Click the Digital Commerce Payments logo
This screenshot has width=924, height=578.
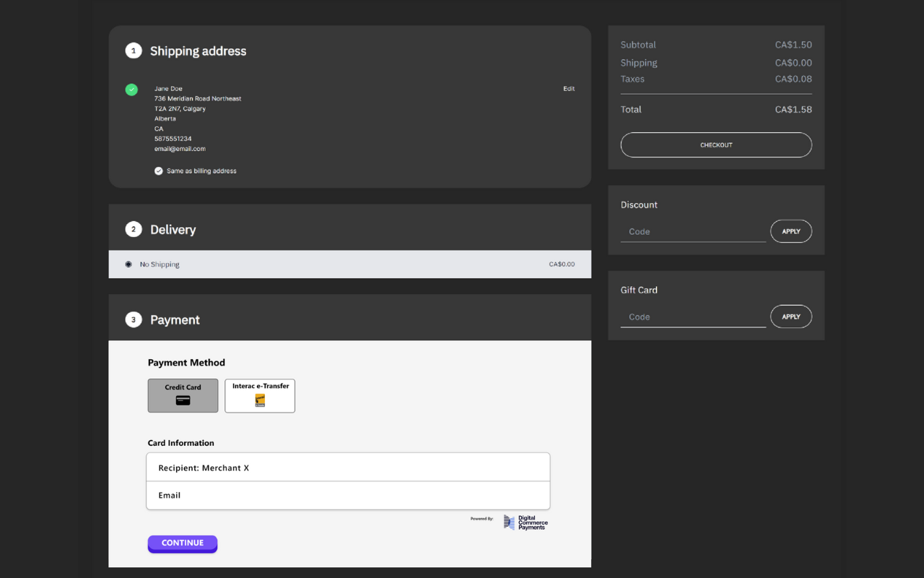526,522
